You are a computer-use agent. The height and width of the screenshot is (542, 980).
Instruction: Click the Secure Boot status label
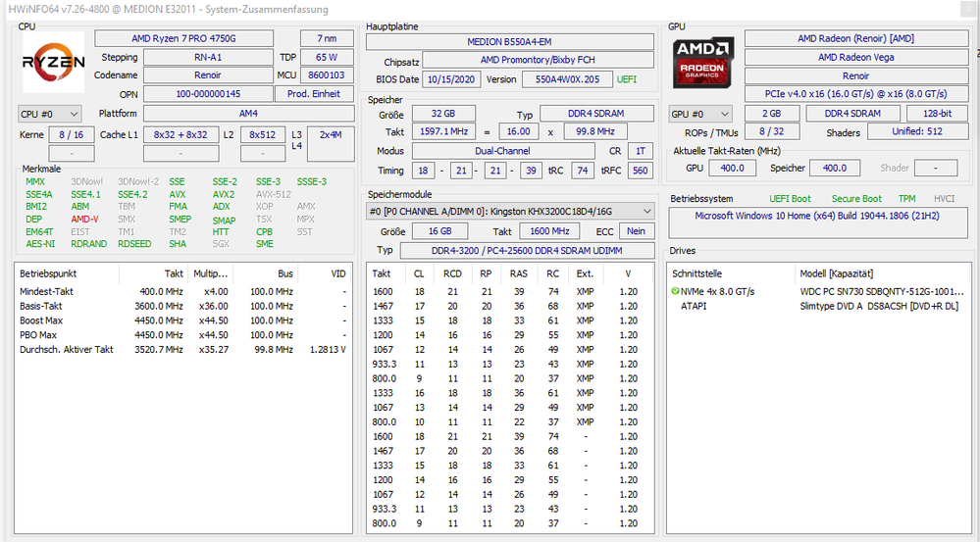[856, 199]
